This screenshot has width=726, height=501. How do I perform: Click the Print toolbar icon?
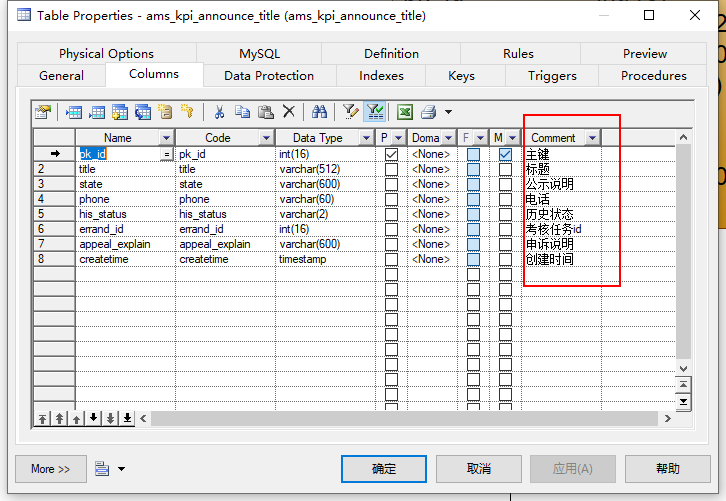[x=429, y=112]
